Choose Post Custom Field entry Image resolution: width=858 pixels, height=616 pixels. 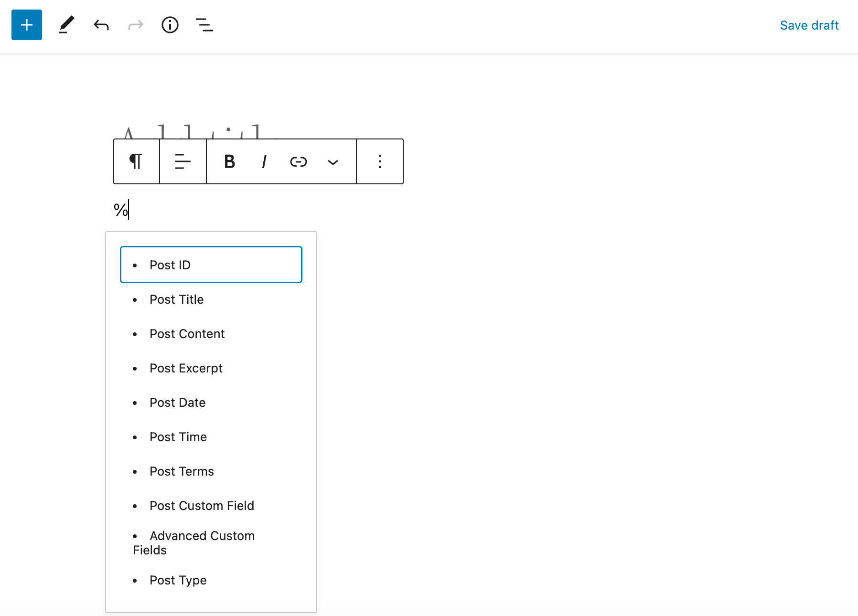tap(202, 505)
